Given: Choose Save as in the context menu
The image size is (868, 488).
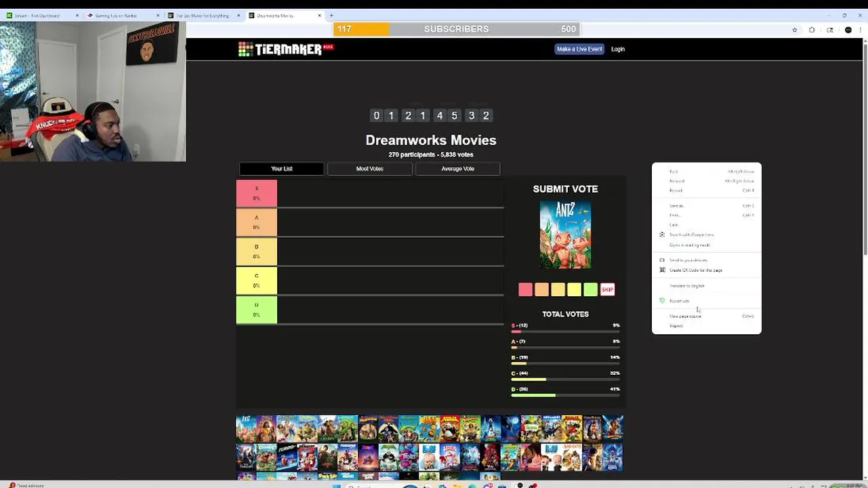Looking at the screenshot, I should 707,205.
